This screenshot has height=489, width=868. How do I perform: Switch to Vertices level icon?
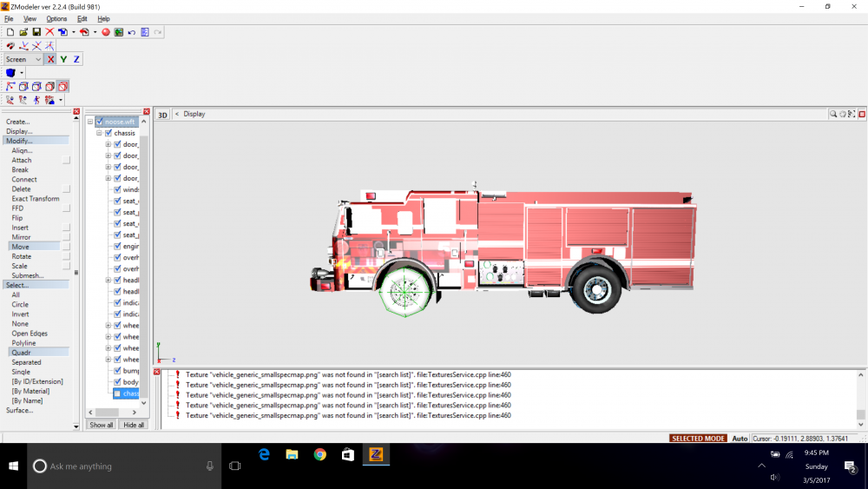pyautogui.click(x=10, y=86)
